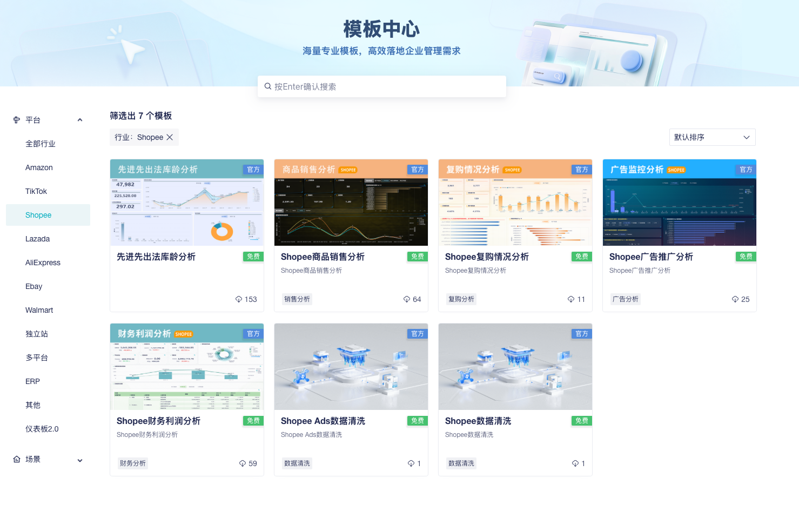
Task: Collapse the 平台 sidebar section
Action: click(x=80, y=120)
